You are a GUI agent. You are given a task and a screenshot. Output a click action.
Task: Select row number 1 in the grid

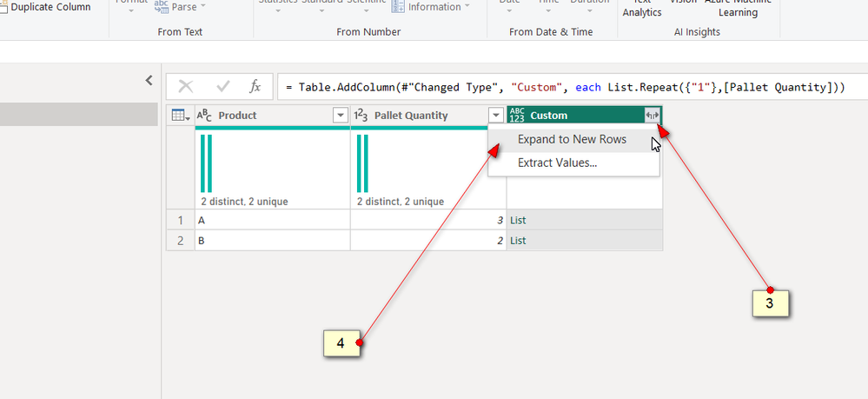[181, 220]
